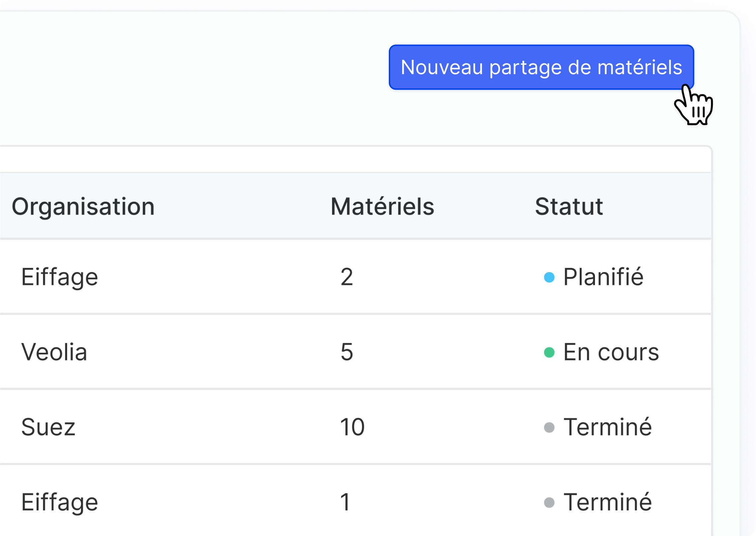Click Terminé status in last Eiffage row

608,502
